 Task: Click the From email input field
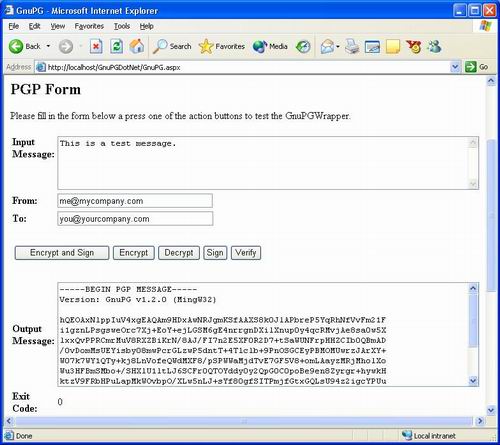[135, 201]
